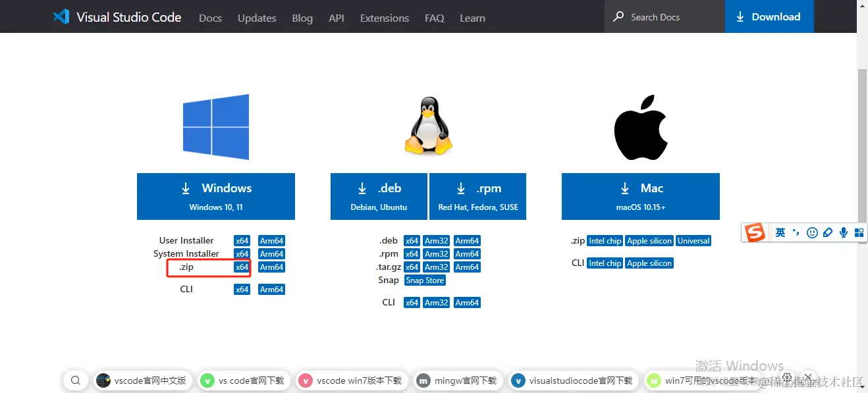This screenshot has height=393, width=868.
Task: Click the Apple logo
Action: [640, 127]
